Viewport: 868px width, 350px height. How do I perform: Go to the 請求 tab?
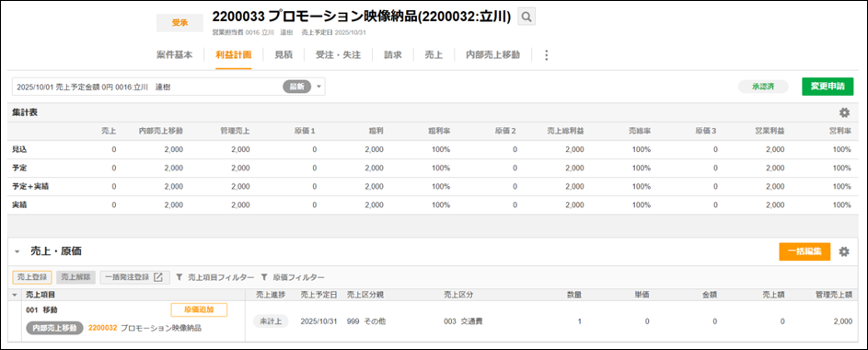pos(393,55)
